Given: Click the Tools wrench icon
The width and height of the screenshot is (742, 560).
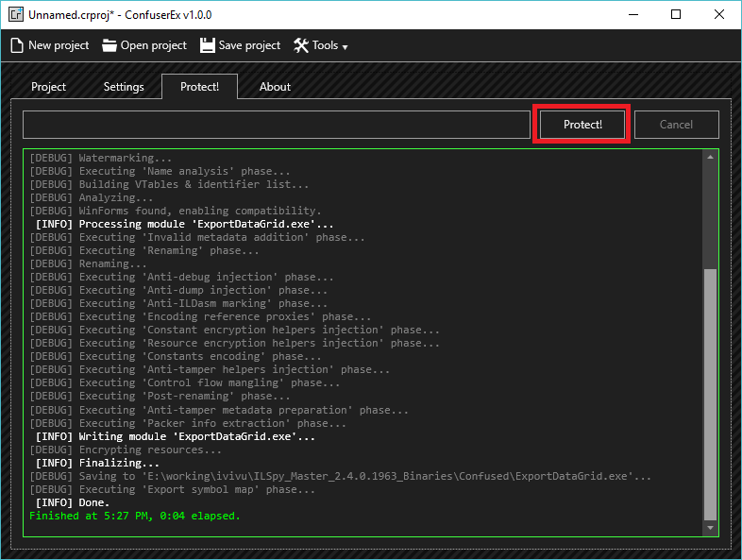Looking at the screenshot, I should pos(301,45).
